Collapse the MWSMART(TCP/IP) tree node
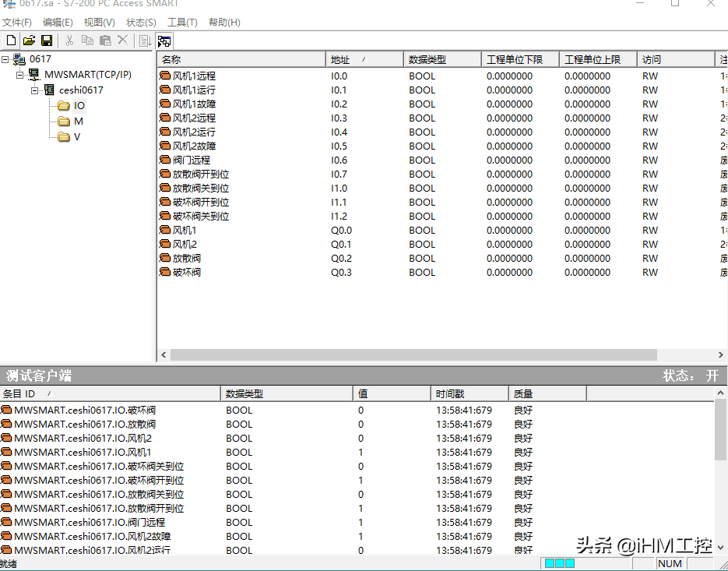Viewport: 728px width, 571px height. [x=20, y=75]
